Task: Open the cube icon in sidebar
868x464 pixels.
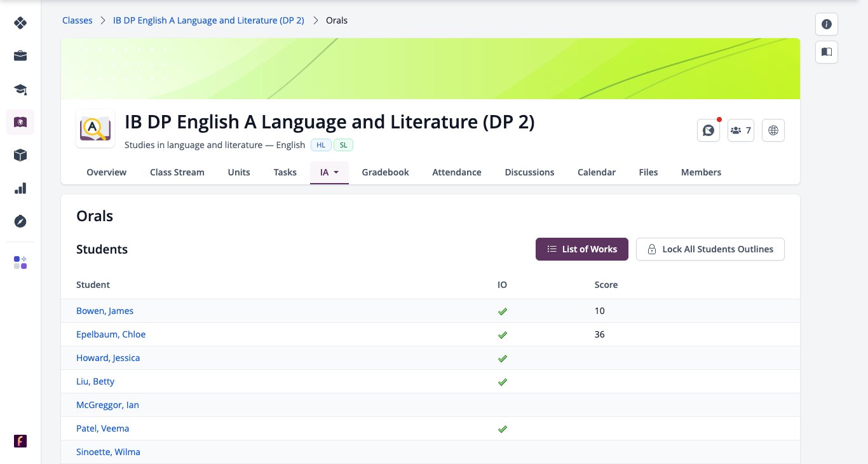Action: point(20,155)
